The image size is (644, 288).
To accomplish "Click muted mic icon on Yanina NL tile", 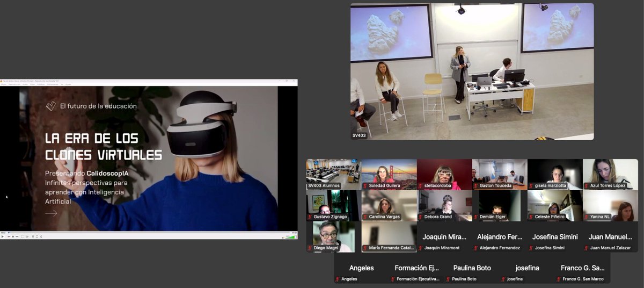I will (x=587, y=217).
